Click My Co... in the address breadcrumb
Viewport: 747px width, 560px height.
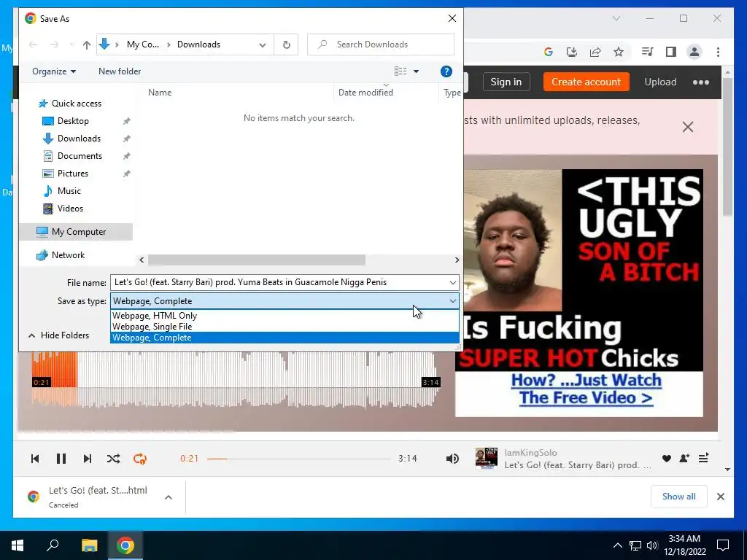click(143, 44)
